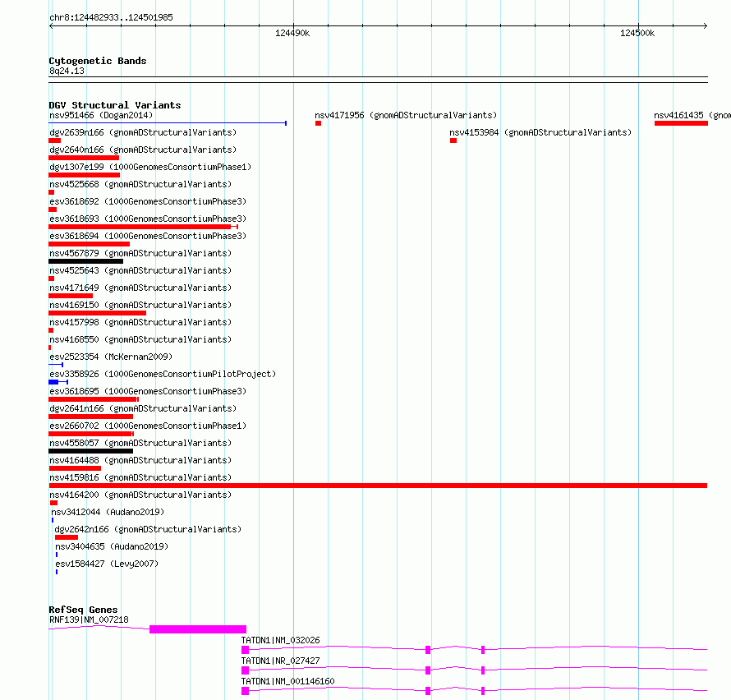Open the nsv4164488 variant label
Viewport: 731px width, 700px height.
coord(140,460)
